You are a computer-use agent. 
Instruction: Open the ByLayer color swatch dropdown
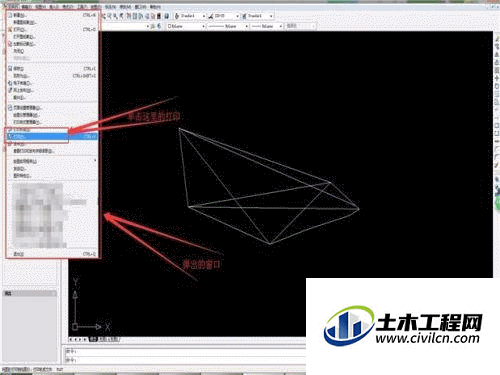[x=186, y=26]
